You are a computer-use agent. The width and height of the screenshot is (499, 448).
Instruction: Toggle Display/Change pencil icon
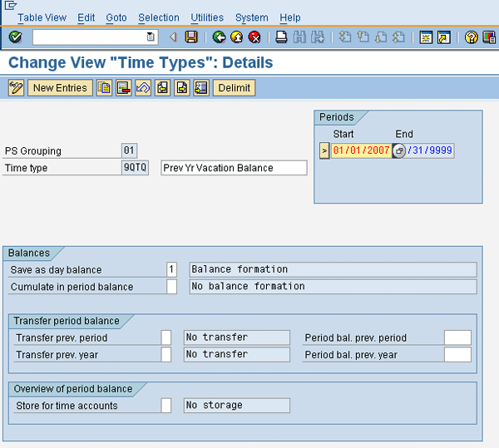click(16, 88)
